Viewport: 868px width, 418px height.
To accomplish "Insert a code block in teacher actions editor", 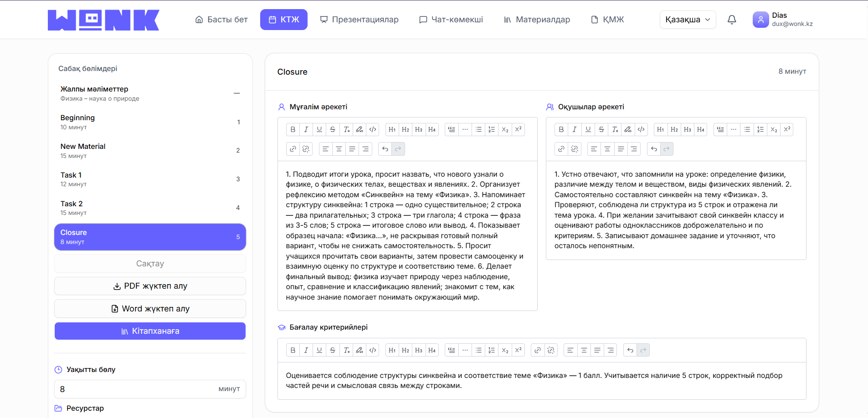I will pos(373,129).
